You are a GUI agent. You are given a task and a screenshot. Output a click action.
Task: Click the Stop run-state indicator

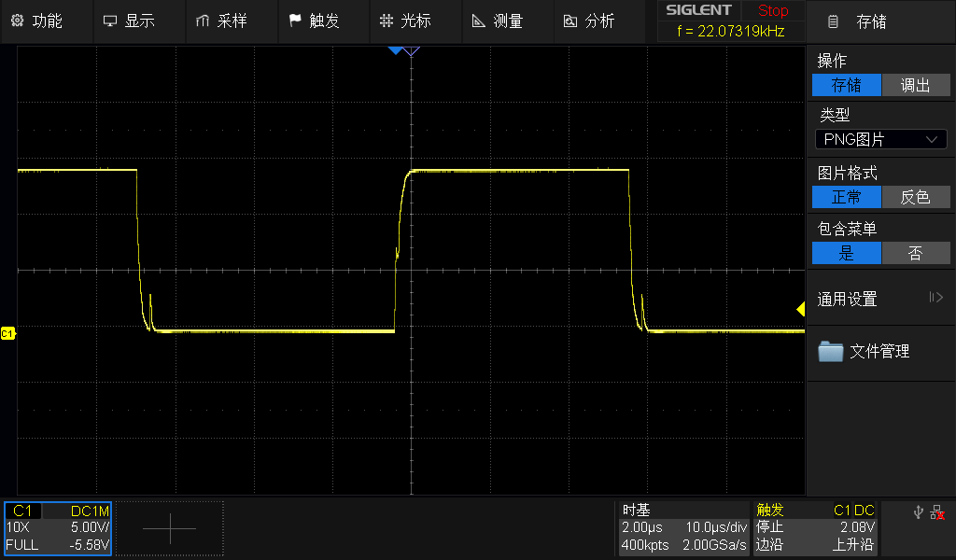773,10
